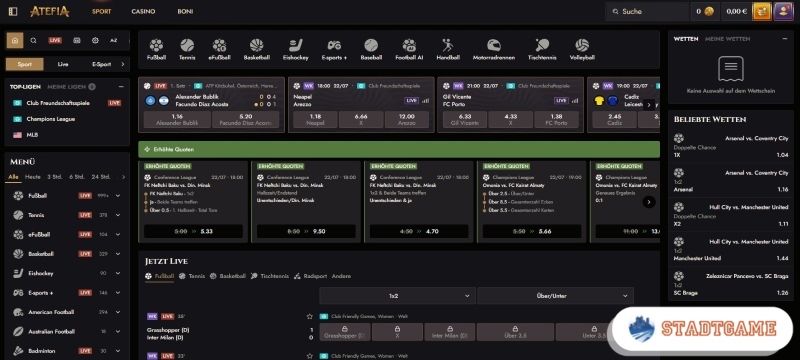Open the Motorradrennen helmet icon
The image size is (800, 360).
pyautogui.click(x=493, y=45)
